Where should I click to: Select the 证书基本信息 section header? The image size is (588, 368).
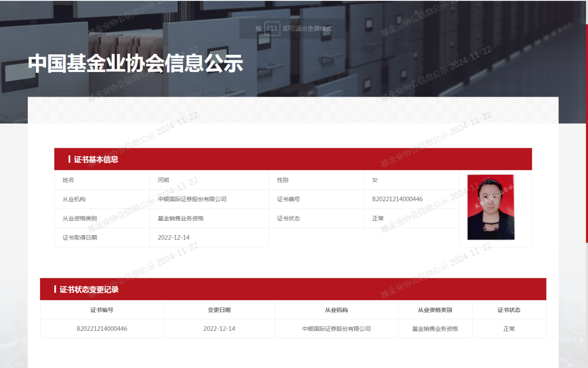[96, 159]
